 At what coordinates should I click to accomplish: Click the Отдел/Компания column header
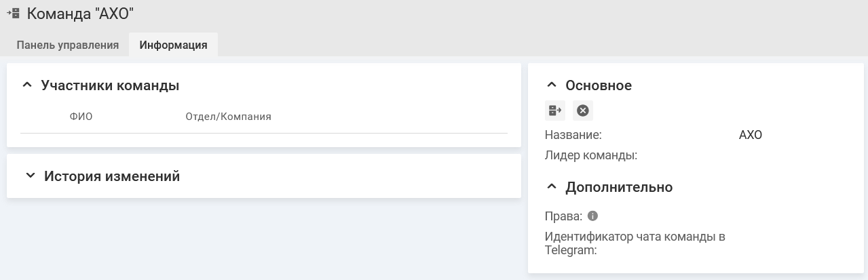pos(228,117)
